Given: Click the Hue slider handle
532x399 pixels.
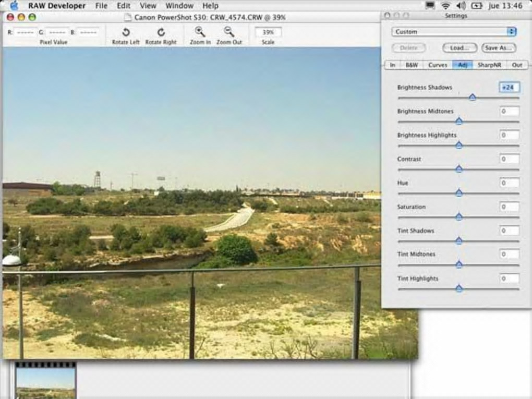Looking at the screenshot, I should 458,192.
